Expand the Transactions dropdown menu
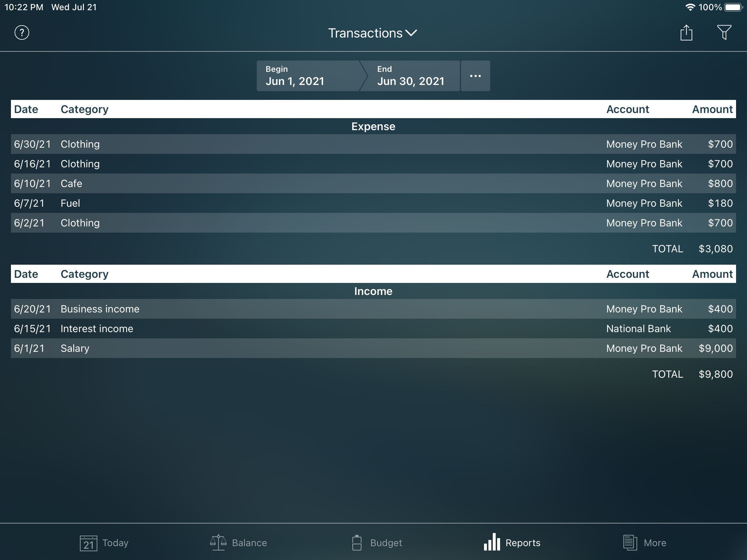This screenshot has height=560, width=747. pyautogui.click(x=373, y=32)
